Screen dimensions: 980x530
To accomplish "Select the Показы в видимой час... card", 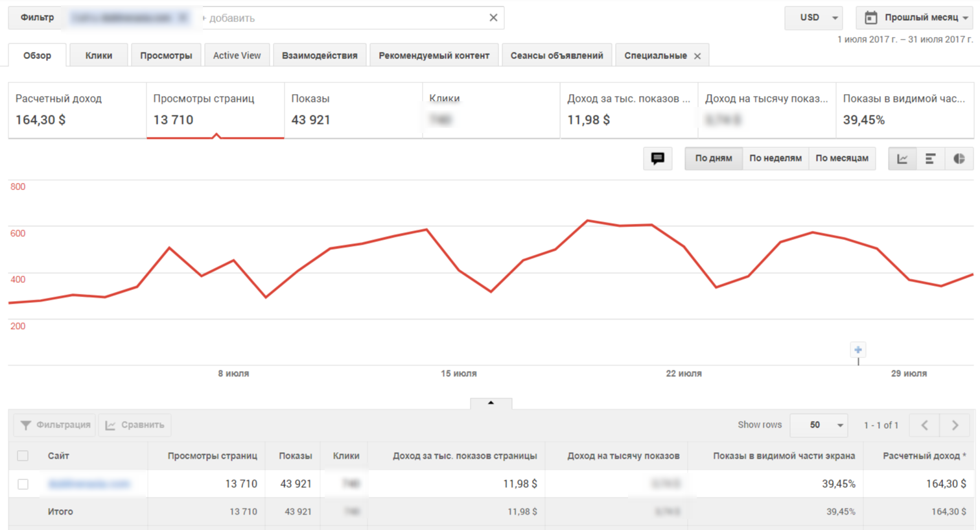I will tap(905, 110).
